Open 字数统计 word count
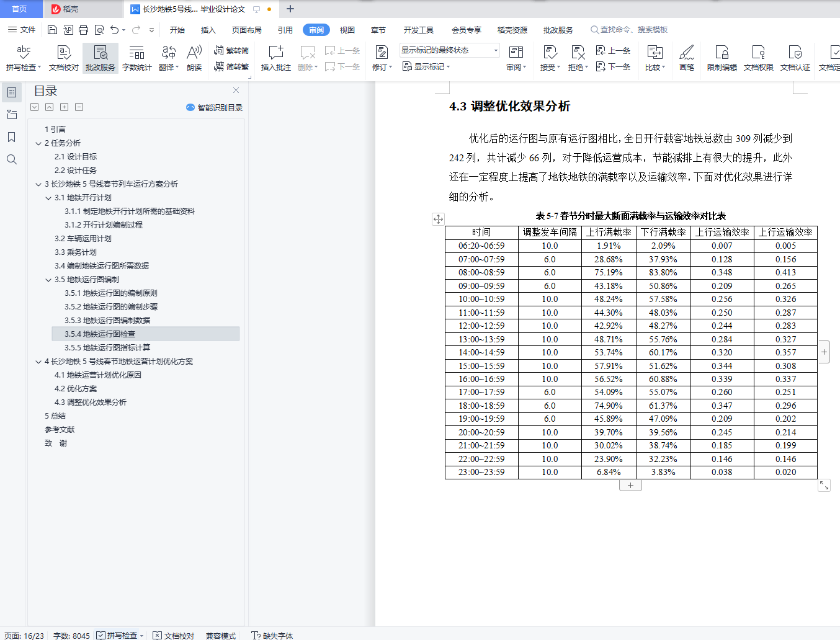840x640 pixels. (x=137, y=58)
